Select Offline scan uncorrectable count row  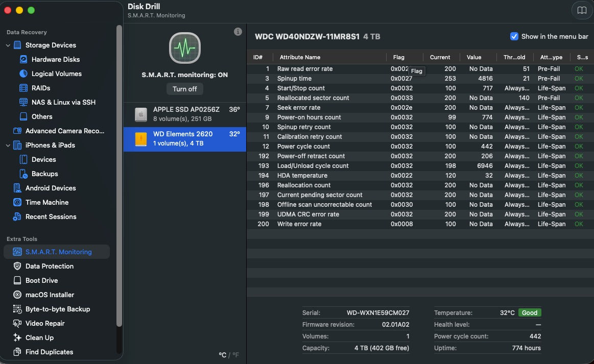(x=420, y=205)
